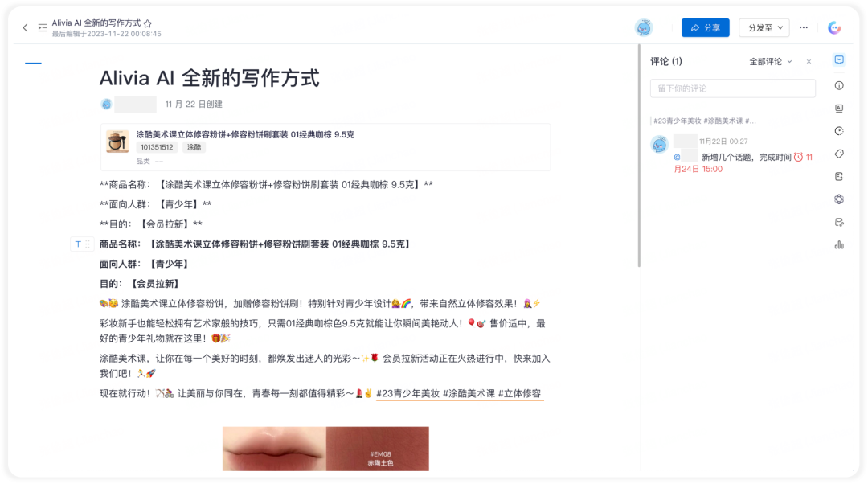Open the hashtag link #23青少年美妆
This screenshot has height=484, width=868.
coord(408,393)
